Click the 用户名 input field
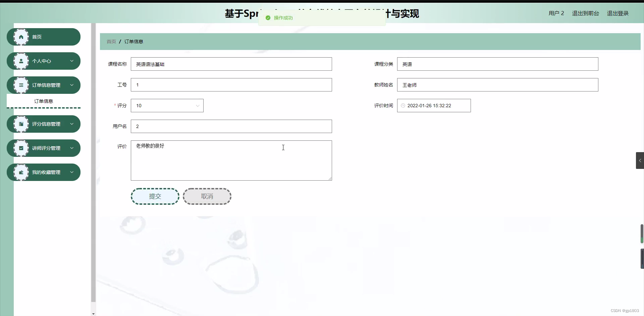The height and width of the screenshot is (316, 644). 231,126
